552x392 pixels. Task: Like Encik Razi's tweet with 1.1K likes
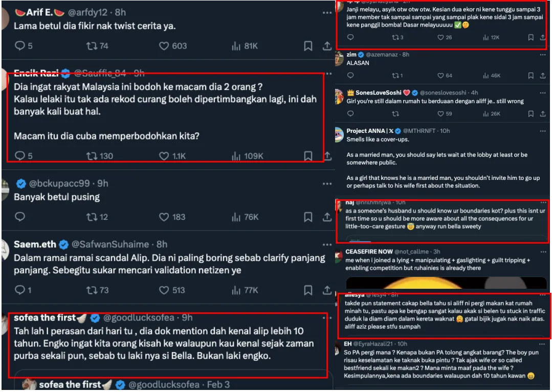[x=164, y=155]
